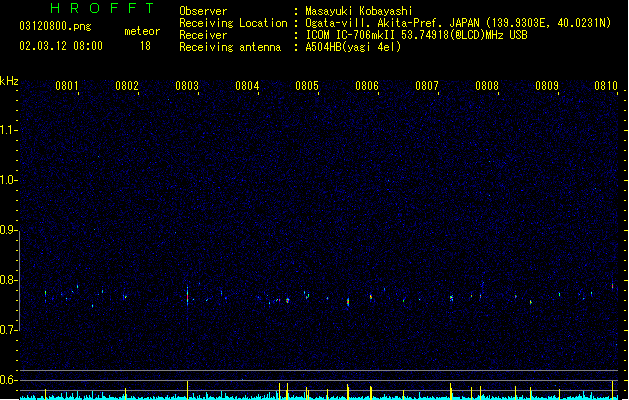This screenshot has width=629, height=400.
Task: Click the 0806 time marker
Action: tap(367, 86)
